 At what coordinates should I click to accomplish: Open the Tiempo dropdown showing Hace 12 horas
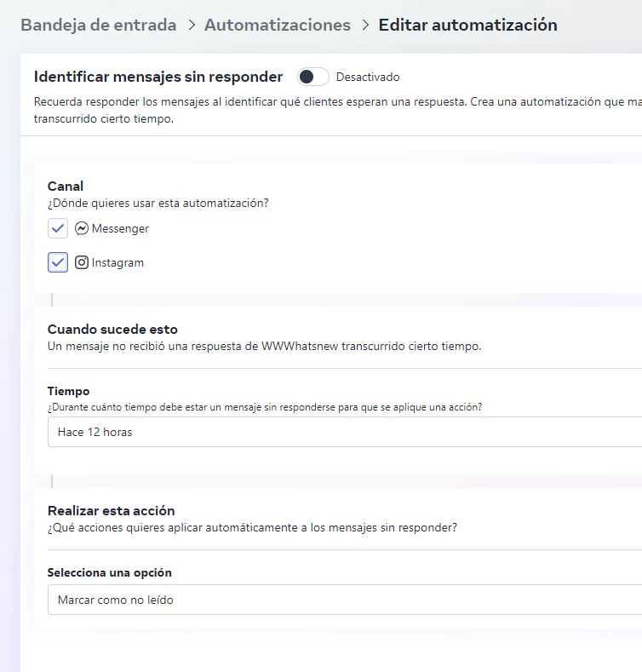(x=345, y=432)
